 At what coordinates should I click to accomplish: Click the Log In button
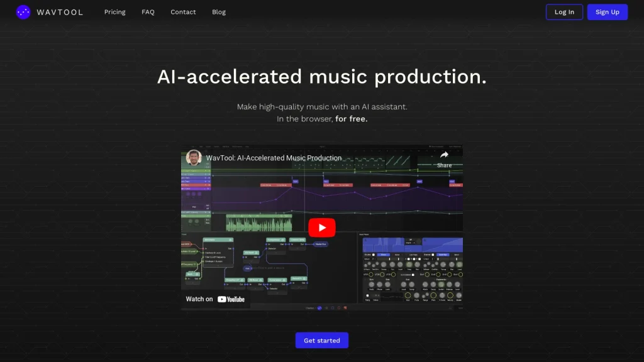tap(564, 12)
